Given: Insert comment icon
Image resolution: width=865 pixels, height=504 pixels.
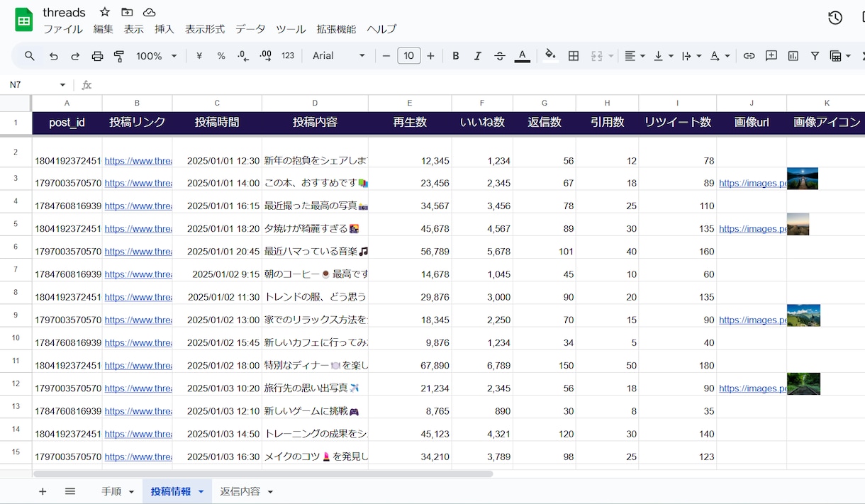Looking at the screenshot, I should pyautogui.click(x=771, y=56).
